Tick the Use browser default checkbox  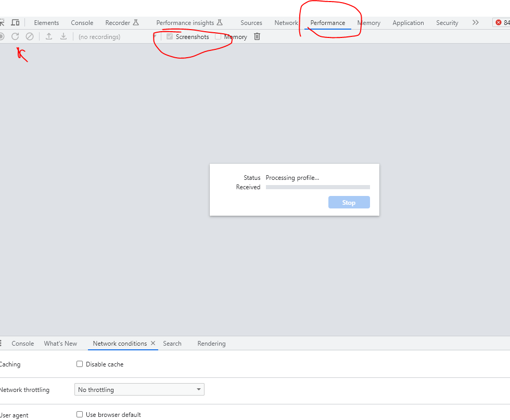pos(80,414)
